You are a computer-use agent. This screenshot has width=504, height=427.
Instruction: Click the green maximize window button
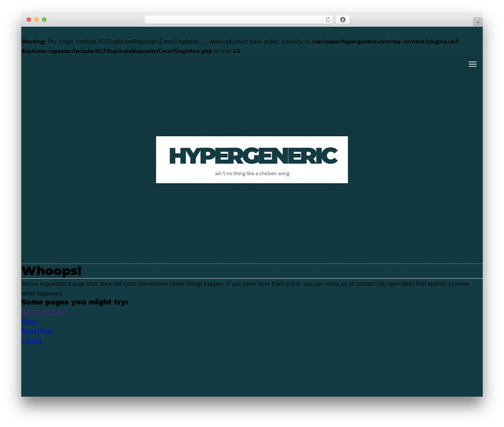(44, 20)
